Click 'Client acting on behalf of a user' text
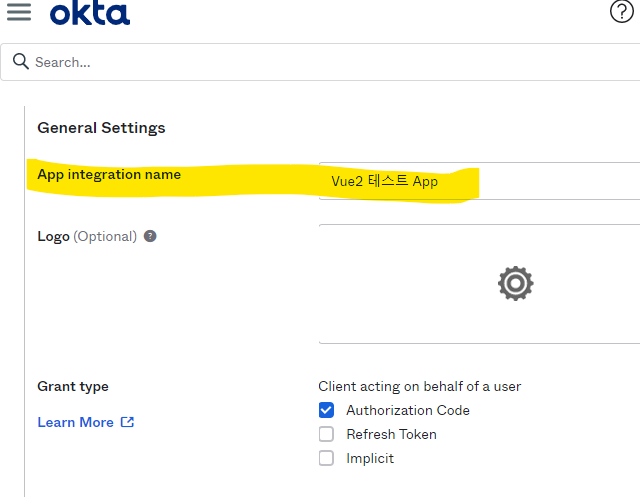The width and height of the screenshot is (640, 497). [x=420, y=386]
